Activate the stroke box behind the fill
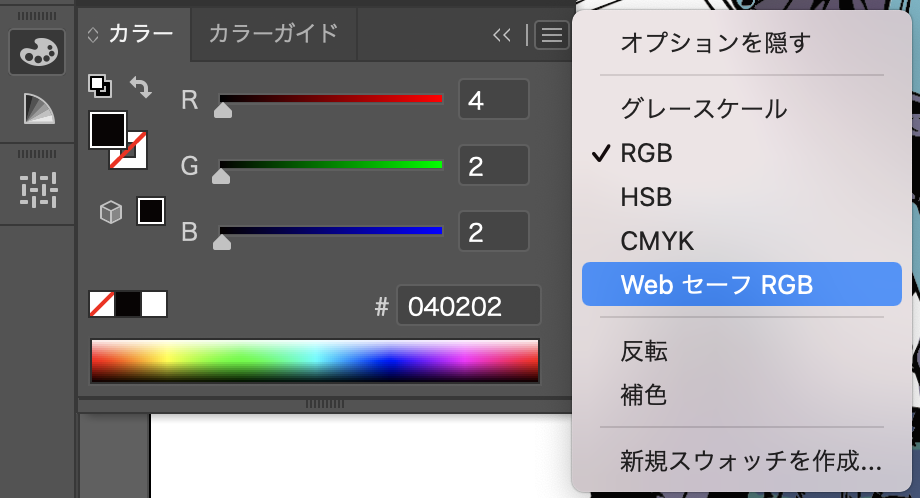This screenshot has width=920, height=498. [x=134, y=154]
